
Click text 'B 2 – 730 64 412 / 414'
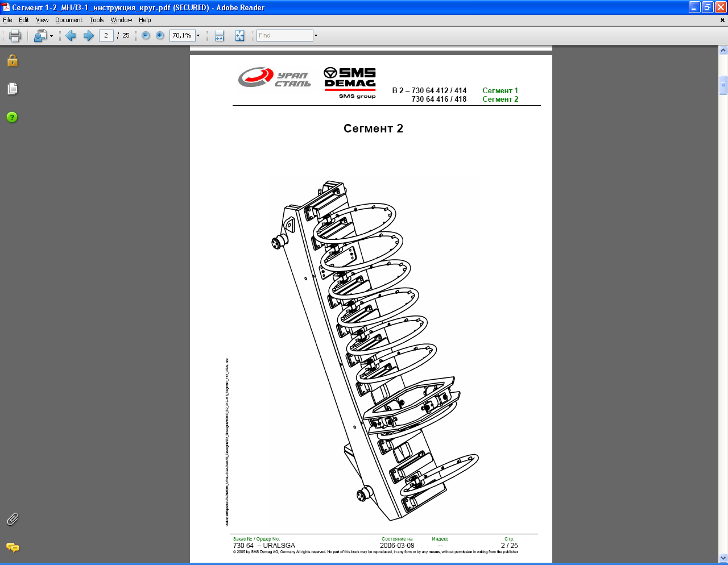[429, 90]
